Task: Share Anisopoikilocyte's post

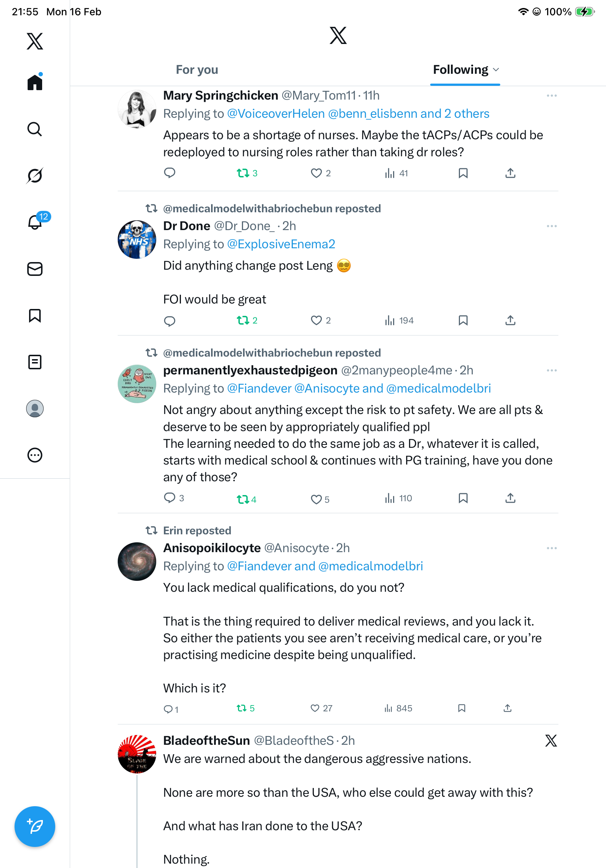Action: (508, 708)
